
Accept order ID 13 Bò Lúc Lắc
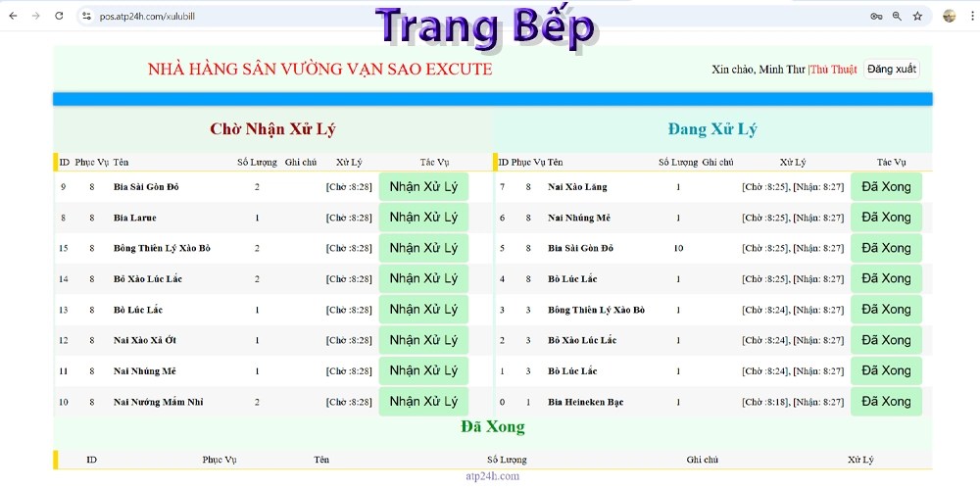[x=423, y=310]
